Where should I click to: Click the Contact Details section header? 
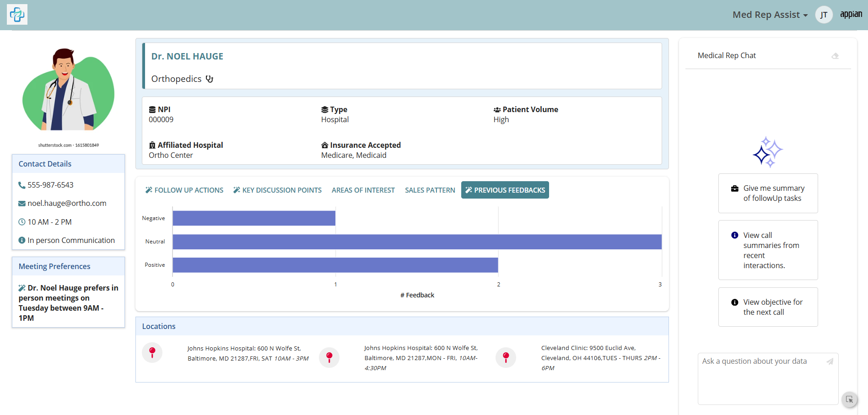pos(68,164)
